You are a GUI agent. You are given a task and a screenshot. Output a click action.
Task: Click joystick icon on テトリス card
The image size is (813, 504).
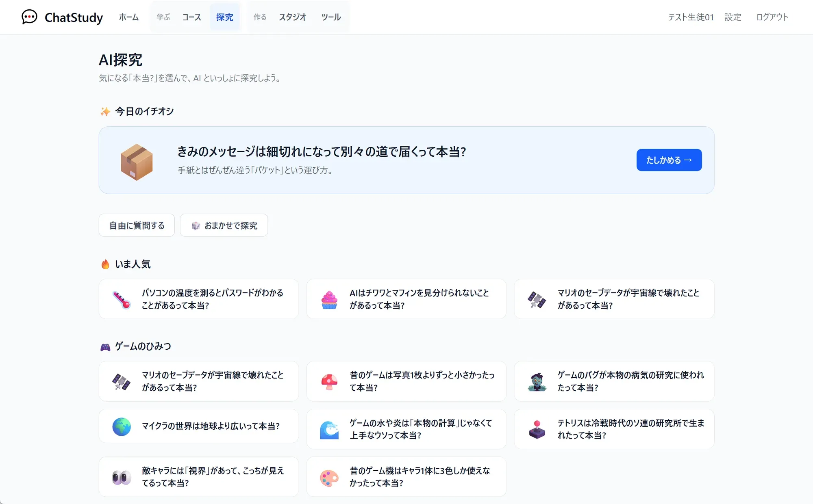pos(537,430)
